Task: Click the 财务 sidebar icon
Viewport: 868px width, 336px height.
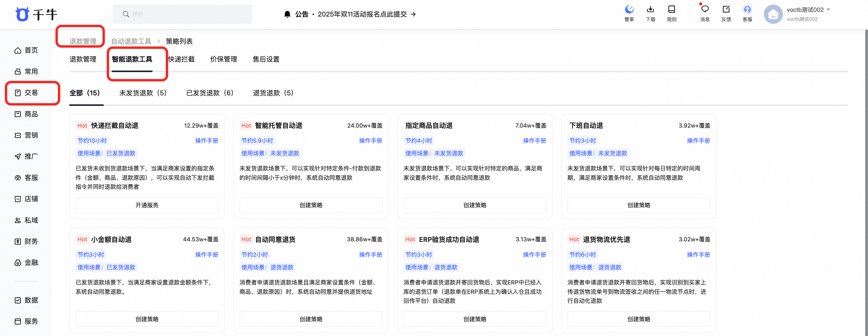Action: 30,241
